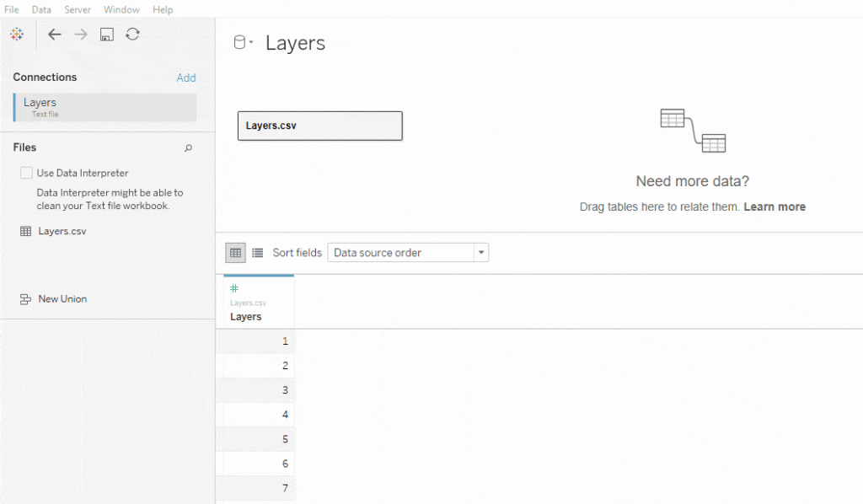Screen dimensions: 863x504
Task: Refresh the data source
Action: pyautogui.click(x=132, y=35)
